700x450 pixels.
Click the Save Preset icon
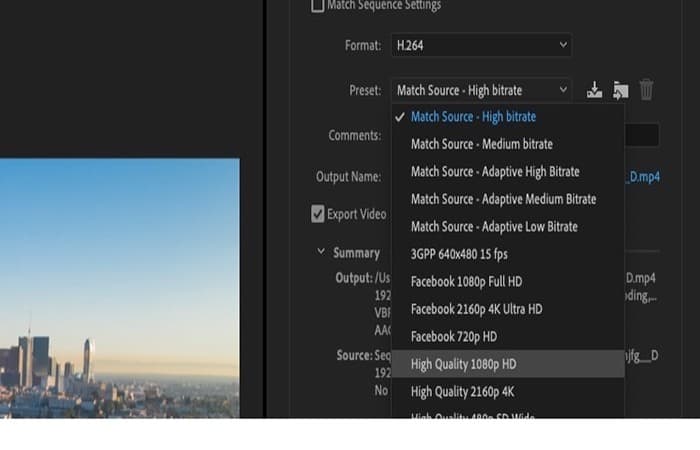[594, 90]
